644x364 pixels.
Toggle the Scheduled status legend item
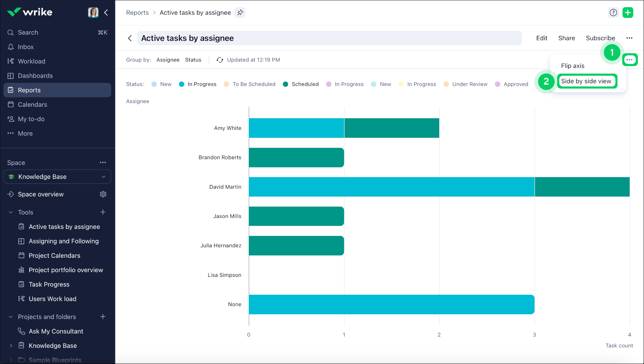[301, 84]
